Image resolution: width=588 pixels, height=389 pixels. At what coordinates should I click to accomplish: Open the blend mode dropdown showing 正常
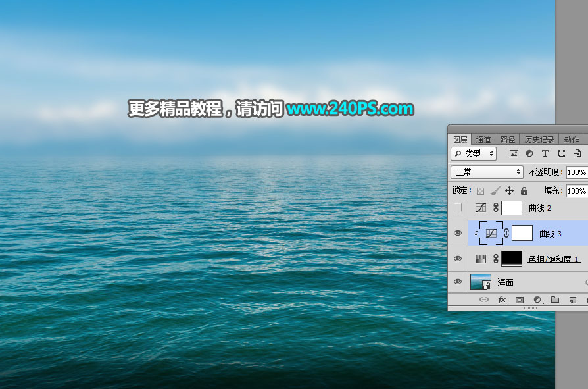coord(487,172)
